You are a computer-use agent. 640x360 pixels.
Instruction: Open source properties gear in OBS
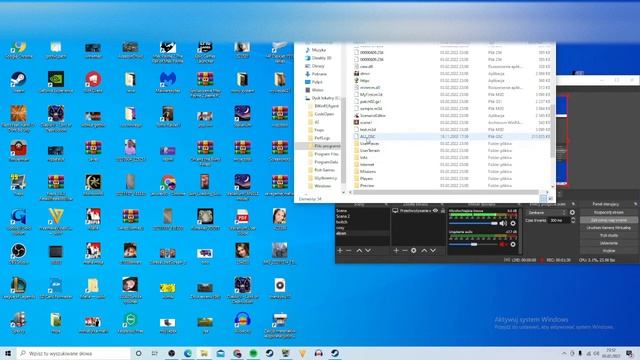[x=414, y=250]
